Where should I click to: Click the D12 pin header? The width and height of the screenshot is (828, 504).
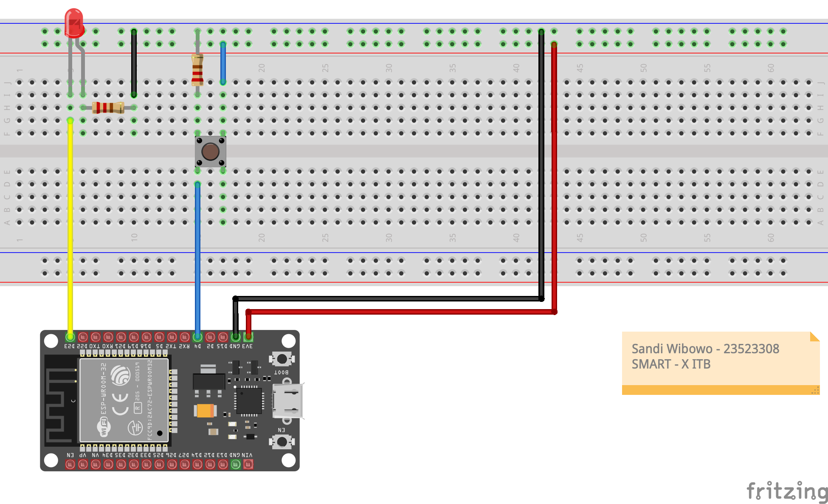pos(210,465)
